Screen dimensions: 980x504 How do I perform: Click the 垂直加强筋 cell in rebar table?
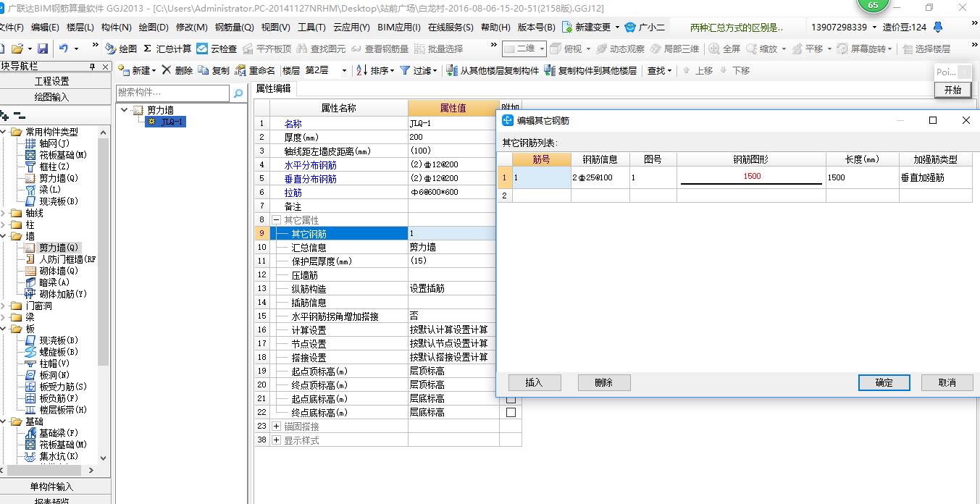pyautogui.click(x=935, y=177)
